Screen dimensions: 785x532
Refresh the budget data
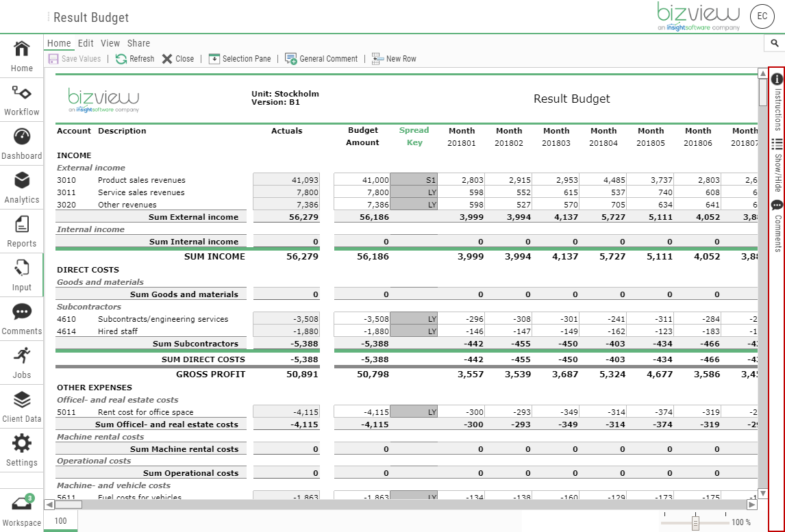(135, 59)
